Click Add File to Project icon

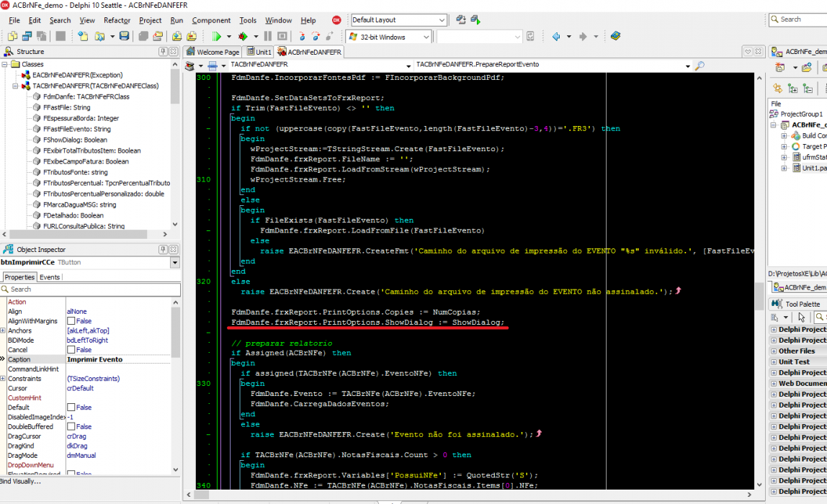tap(176, 37)
